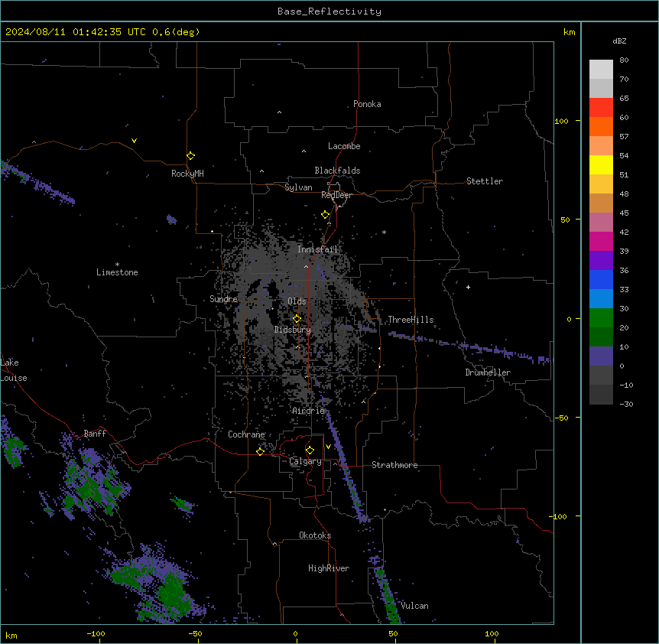This screenshot has height=644, width=659.
Task: Click the Sylvan label
Action: [298, 187]
